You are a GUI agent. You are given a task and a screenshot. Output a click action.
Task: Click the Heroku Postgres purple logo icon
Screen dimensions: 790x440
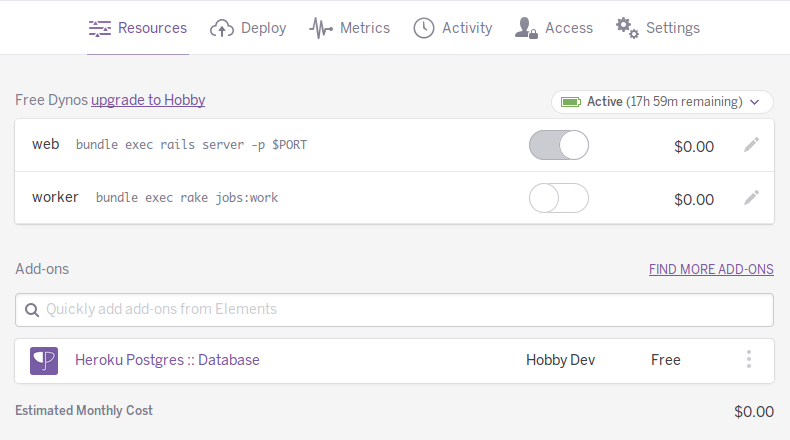coord(44,361)
